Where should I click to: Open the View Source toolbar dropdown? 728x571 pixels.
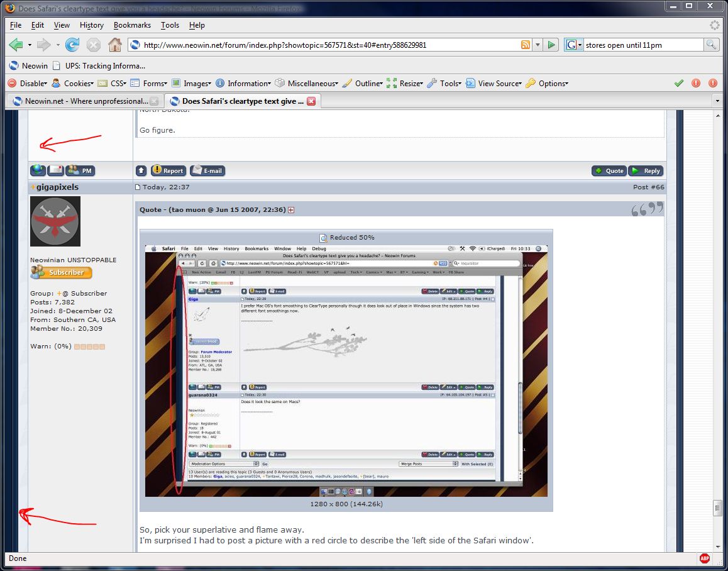494,83
